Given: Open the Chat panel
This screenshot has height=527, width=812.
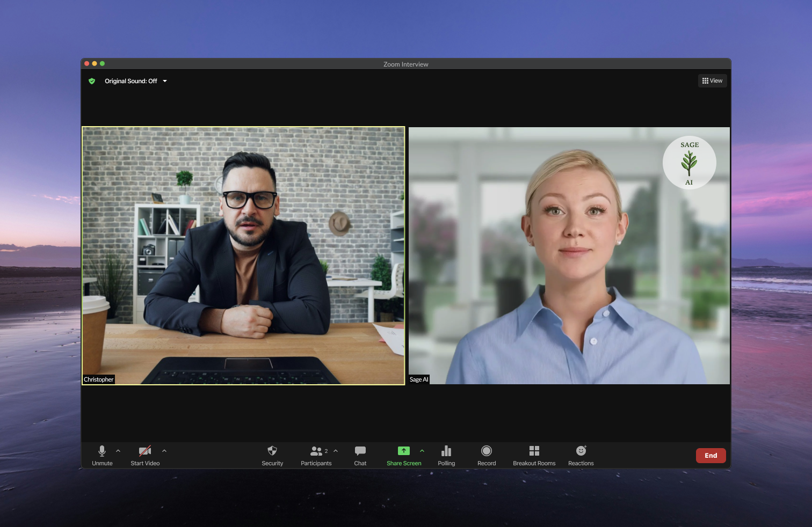Looking at the screenshot, I should click(360, 455).
